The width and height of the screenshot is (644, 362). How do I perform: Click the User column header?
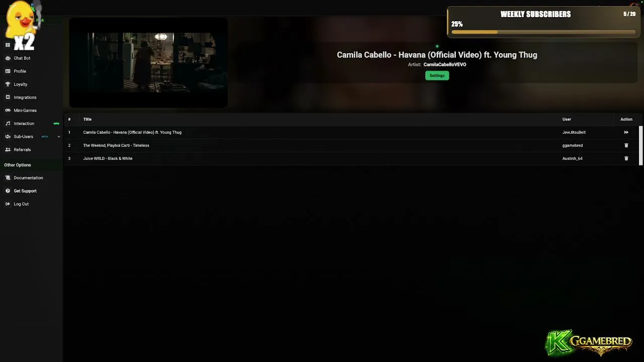[567, 119]
